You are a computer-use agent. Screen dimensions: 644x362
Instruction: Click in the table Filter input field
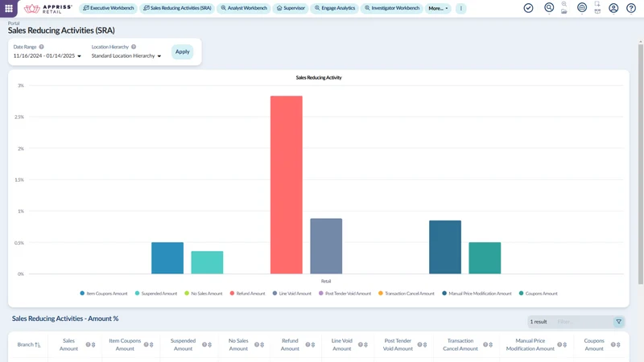pyautogui.click(x=582, y=322)
